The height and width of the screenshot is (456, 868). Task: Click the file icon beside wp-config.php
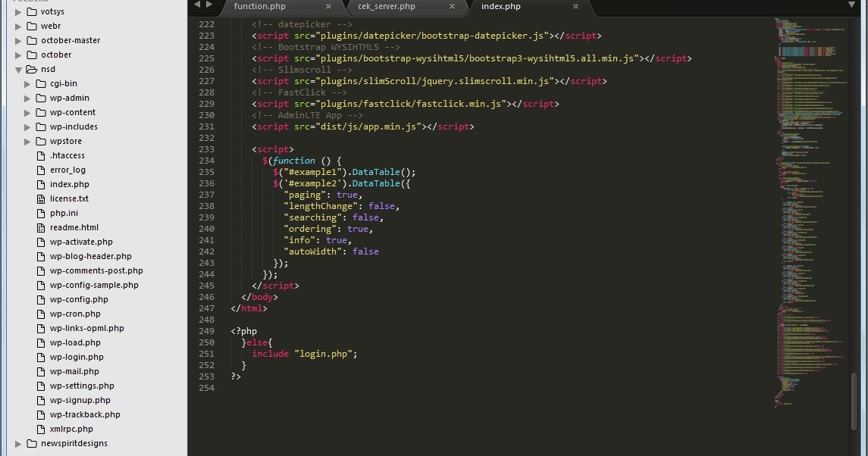pyautogui.click(x=42, y=299)
